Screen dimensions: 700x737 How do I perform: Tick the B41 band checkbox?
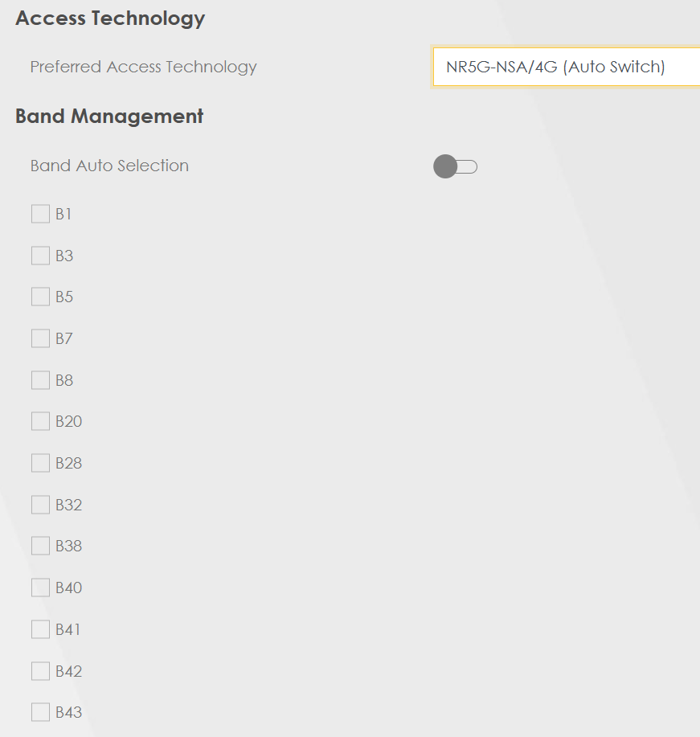pyautogui.click(x=40, y=629)
